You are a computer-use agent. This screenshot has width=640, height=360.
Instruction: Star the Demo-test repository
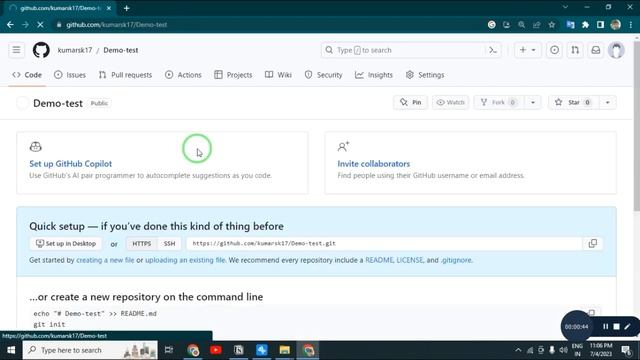click(573, 102)
